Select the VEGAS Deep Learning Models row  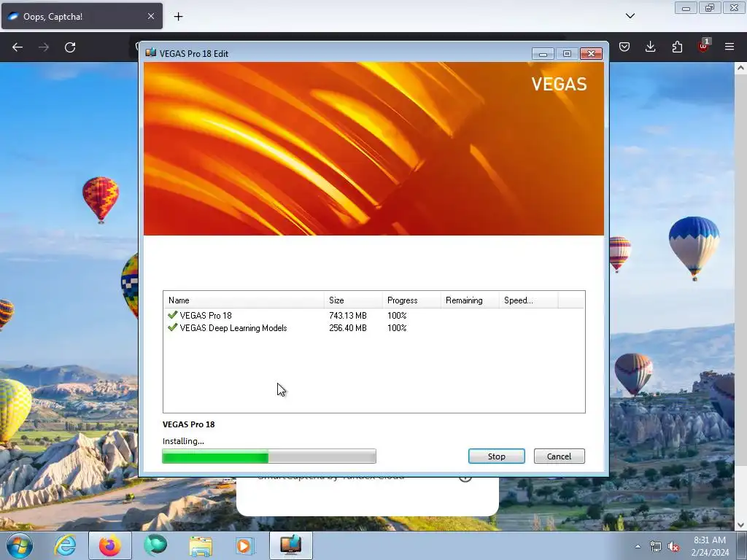374,327
